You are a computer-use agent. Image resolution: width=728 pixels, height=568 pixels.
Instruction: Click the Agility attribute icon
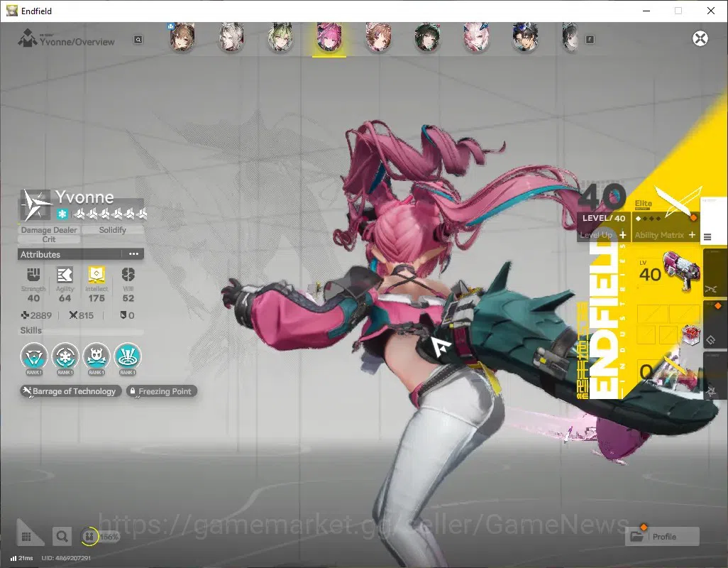[65, 275]
